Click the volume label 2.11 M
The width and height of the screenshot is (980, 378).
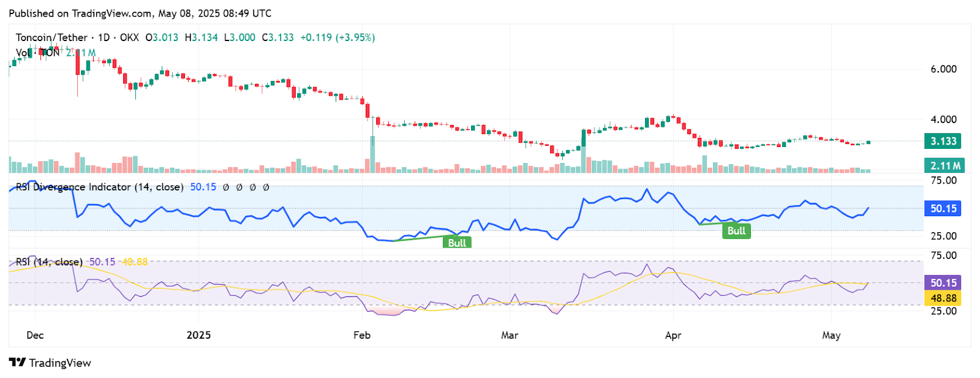coord(944,165)
